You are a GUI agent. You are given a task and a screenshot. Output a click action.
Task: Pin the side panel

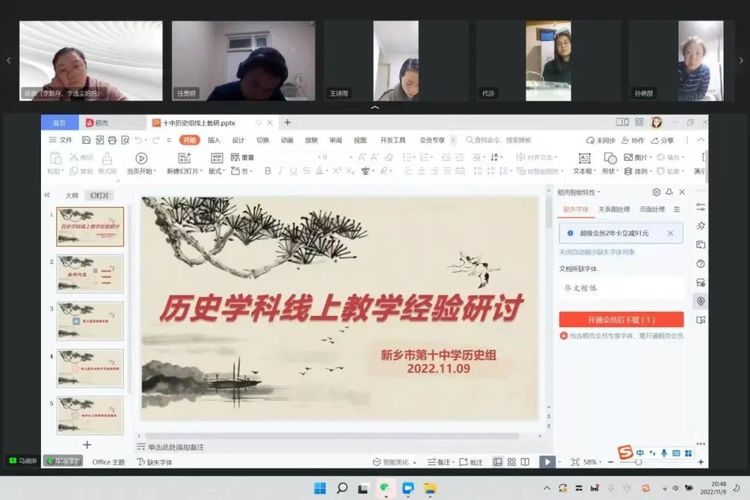pyautogui.click(x=669, y=192)
